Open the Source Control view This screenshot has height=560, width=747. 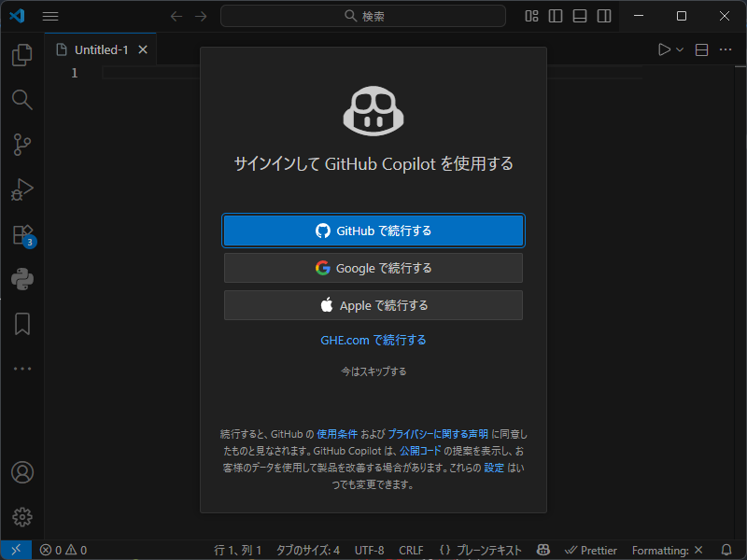tap(21, 145)
